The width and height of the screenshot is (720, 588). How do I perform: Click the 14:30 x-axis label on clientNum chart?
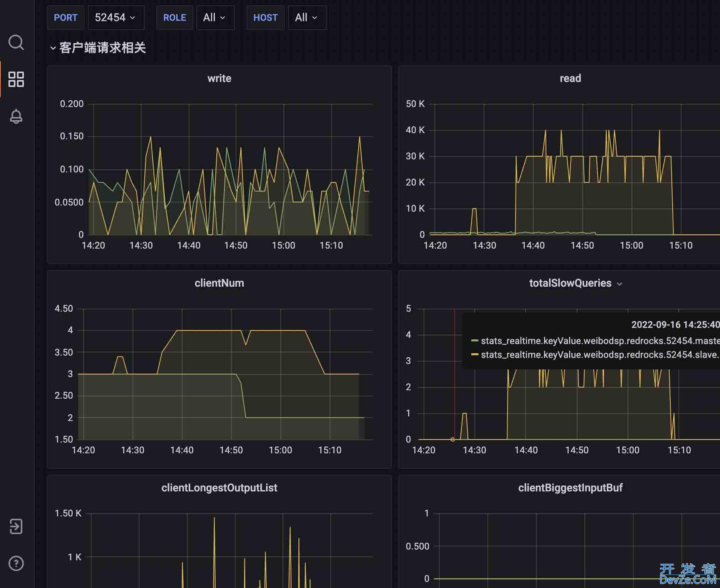point(132,450)
